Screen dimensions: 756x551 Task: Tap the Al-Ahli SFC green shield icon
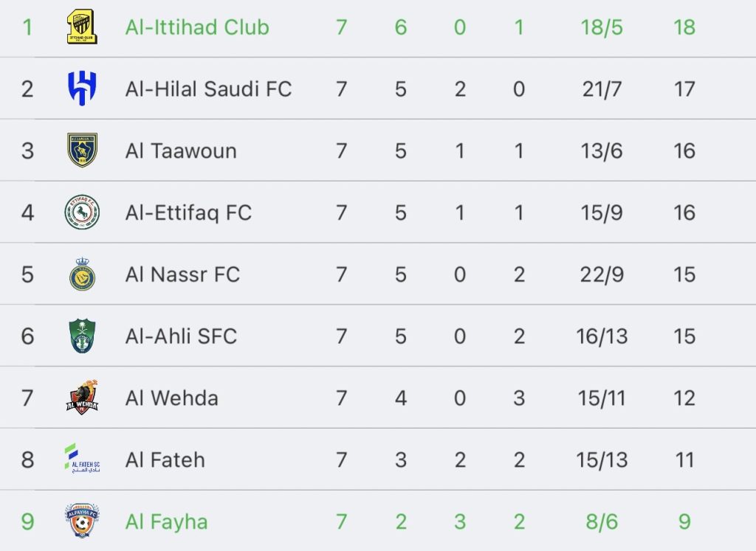(82, 336)
